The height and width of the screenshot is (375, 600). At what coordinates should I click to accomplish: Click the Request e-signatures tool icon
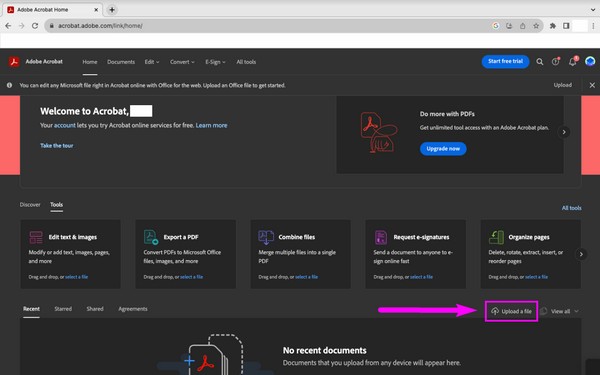[x=381, y=237]
